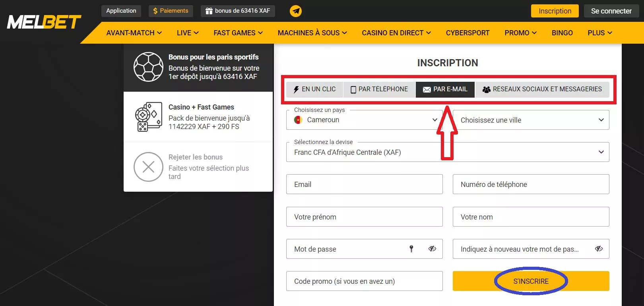Open the BINGO section
The height and width of the screenshot is (306, 644).
pyautogui.click(x=562, y=33)
